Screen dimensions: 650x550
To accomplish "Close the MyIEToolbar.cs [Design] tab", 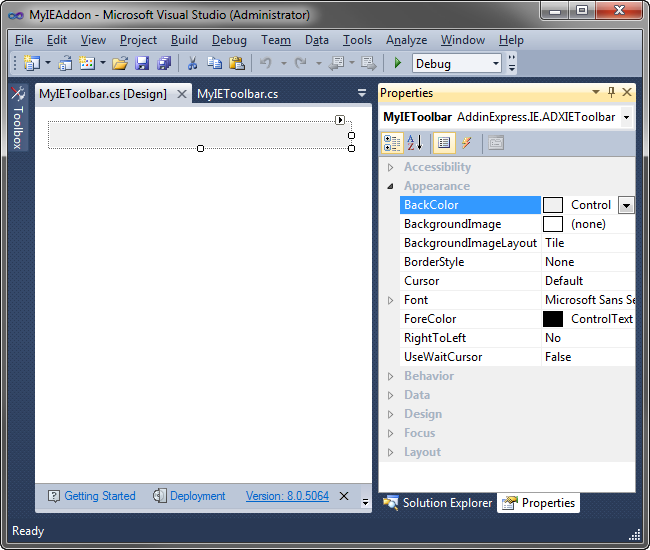I will tap(182, 94).
